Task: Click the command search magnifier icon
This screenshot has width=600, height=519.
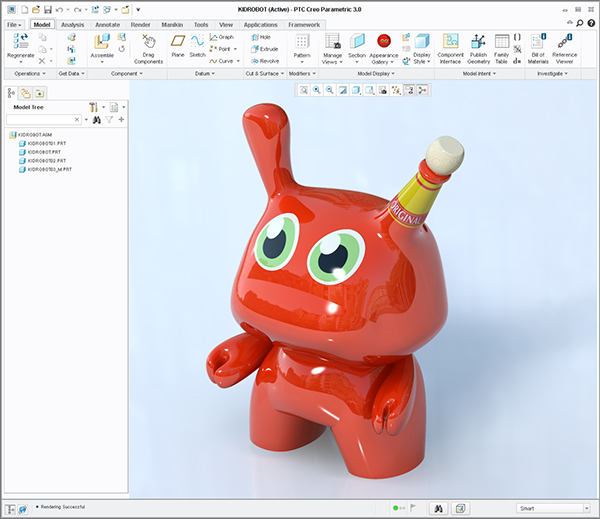Action: tap(580, 23)
